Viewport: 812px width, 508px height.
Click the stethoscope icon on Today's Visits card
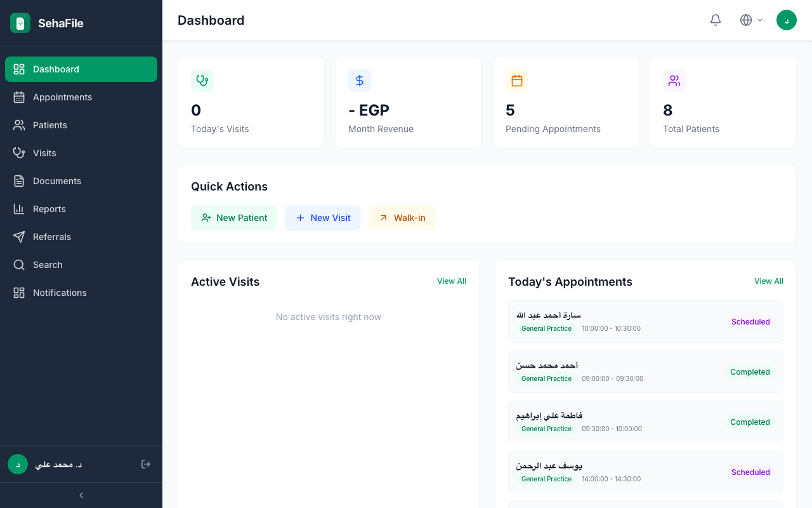click(202, 81)
